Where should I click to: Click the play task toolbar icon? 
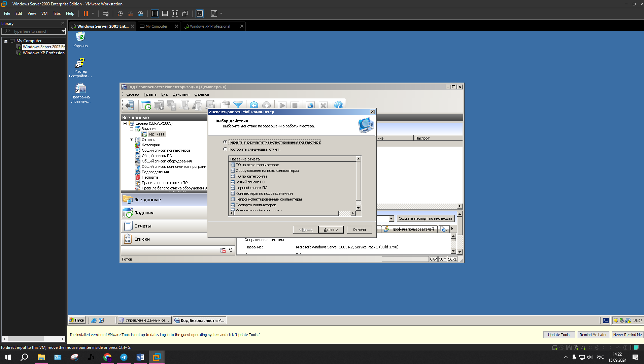click(x=282, y=105)
